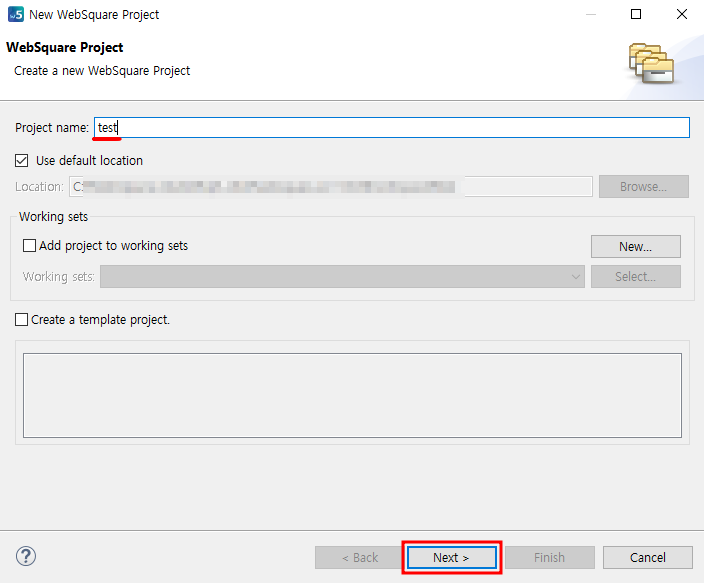
Task: Click the disabled Finish button
Action: [550, 557]
